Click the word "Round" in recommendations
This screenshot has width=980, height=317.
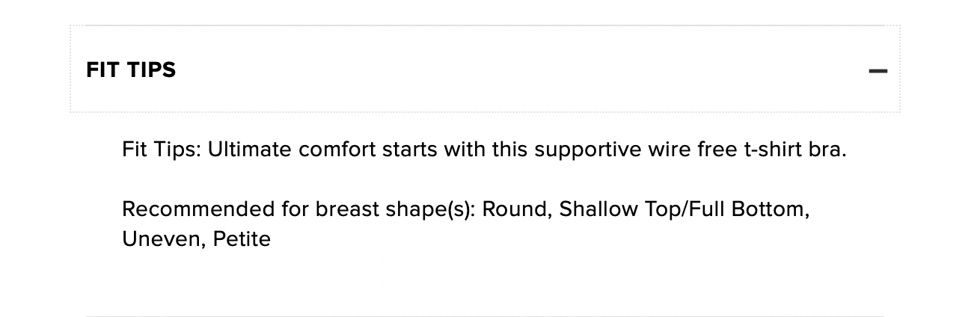point(516,209)
